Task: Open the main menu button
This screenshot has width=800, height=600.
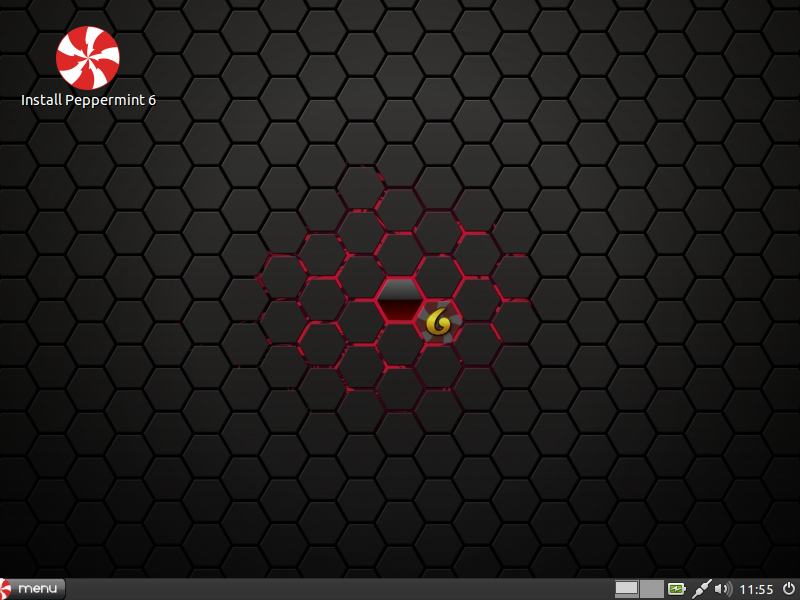Action: [33, 588]
